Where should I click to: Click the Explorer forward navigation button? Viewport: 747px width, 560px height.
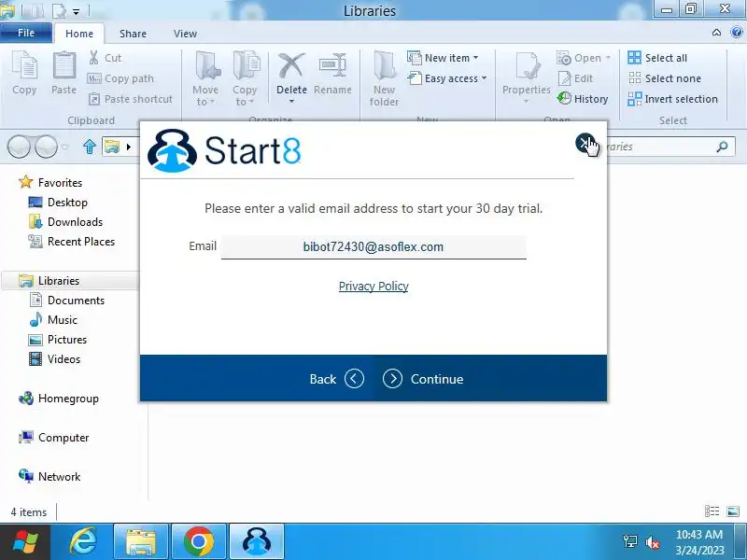(46, 147)
